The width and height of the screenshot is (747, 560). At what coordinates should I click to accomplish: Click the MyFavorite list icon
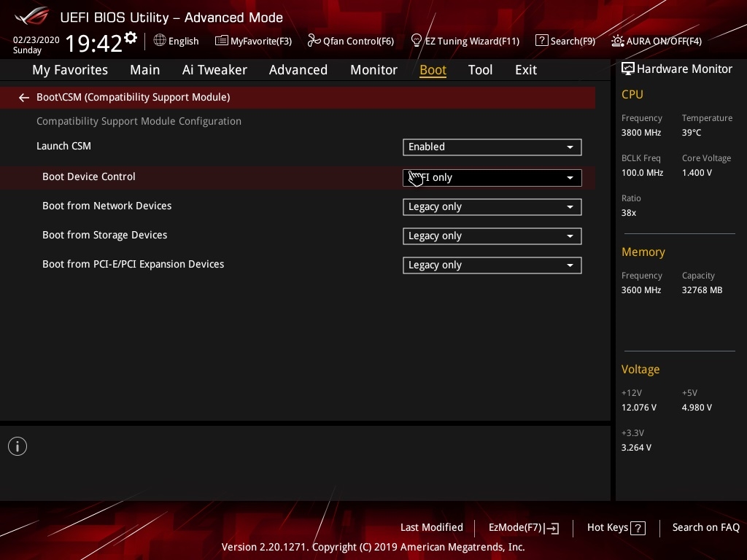(x=222, y=41)
